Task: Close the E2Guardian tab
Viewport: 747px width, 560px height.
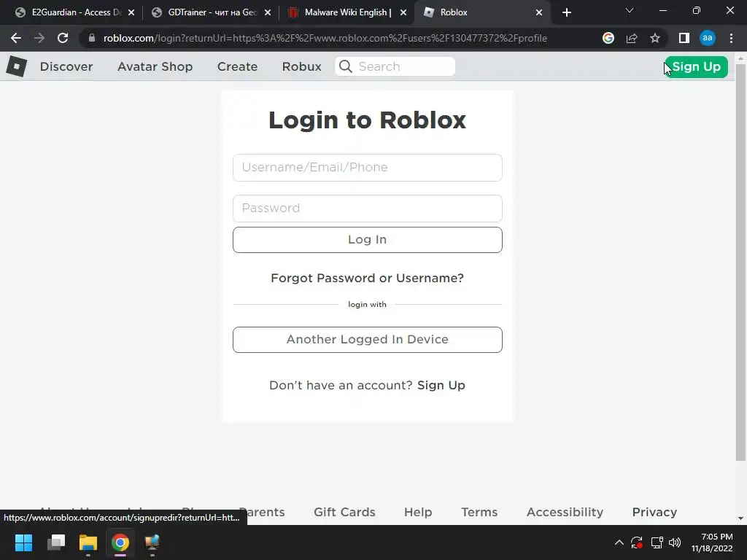Action: click(x=131, y=12)
